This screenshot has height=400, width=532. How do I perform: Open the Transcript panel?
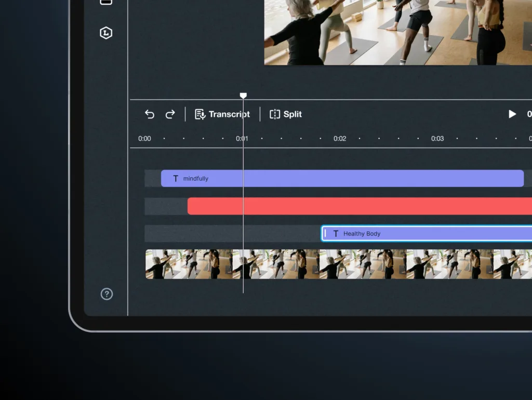(x=229, y=114)
